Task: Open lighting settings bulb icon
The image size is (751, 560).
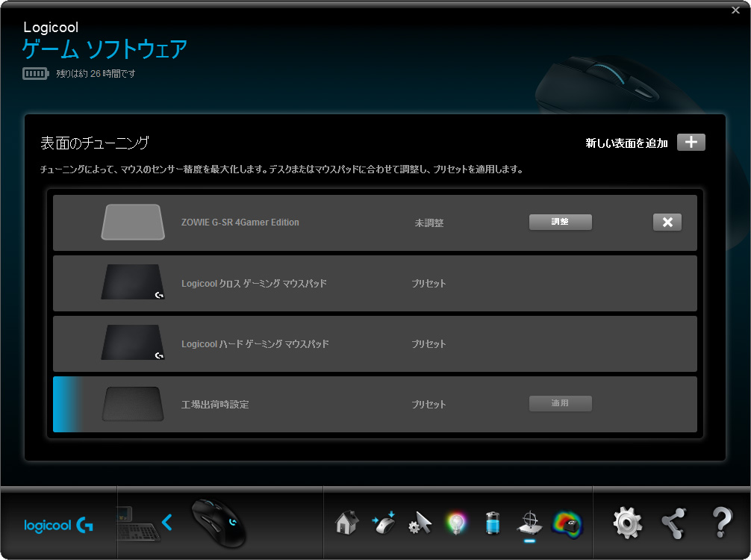Action: 456,523
